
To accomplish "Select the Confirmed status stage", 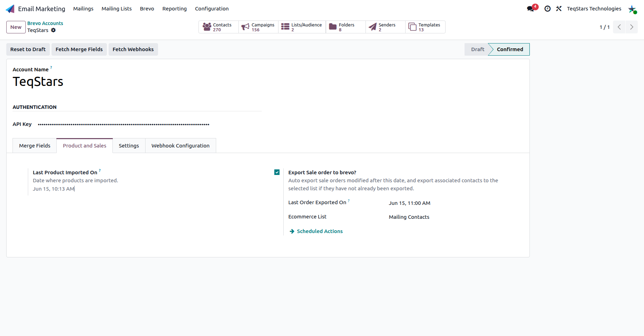I will tap(510, 49).
